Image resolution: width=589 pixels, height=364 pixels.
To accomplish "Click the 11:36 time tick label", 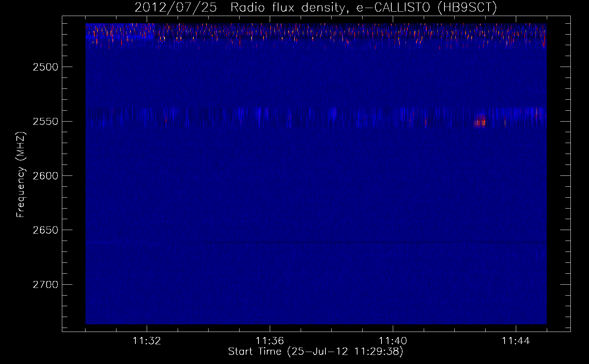I will pos(270,341).
